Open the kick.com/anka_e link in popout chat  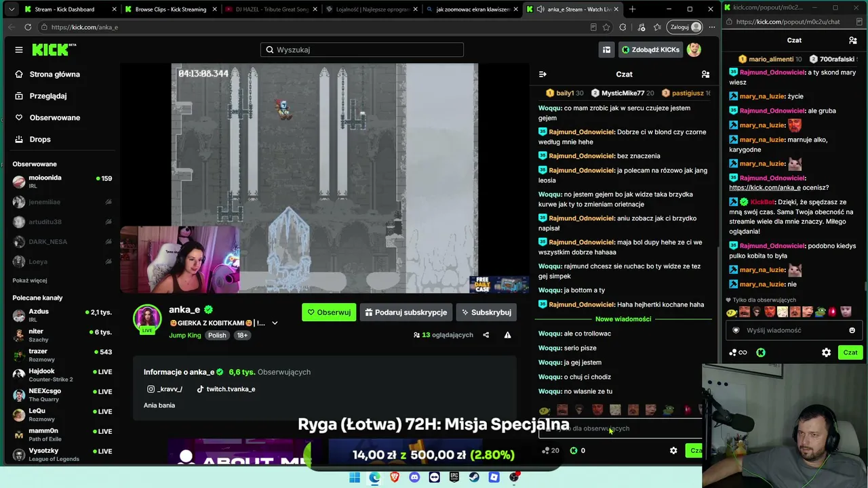point(765,188)
